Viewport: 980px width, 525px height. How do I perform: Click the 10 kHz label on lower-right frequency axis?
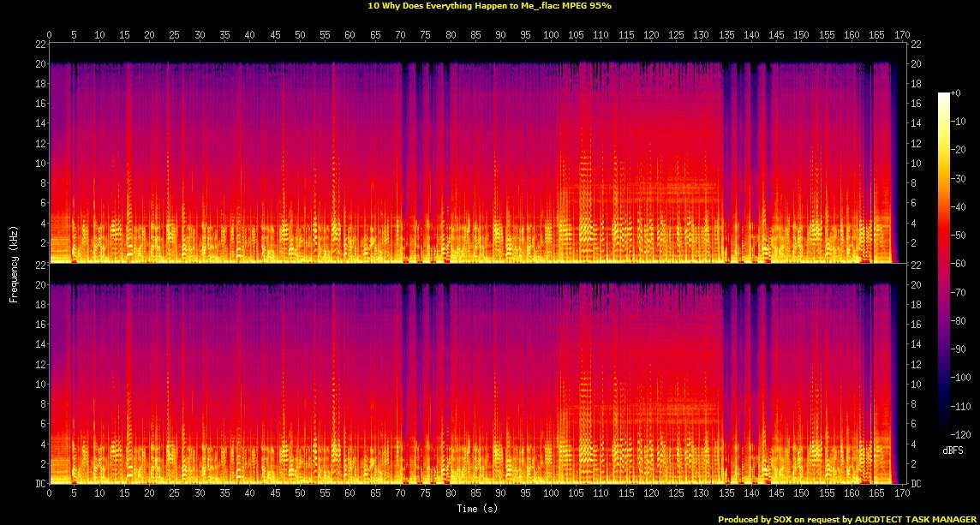click(913, 384)
